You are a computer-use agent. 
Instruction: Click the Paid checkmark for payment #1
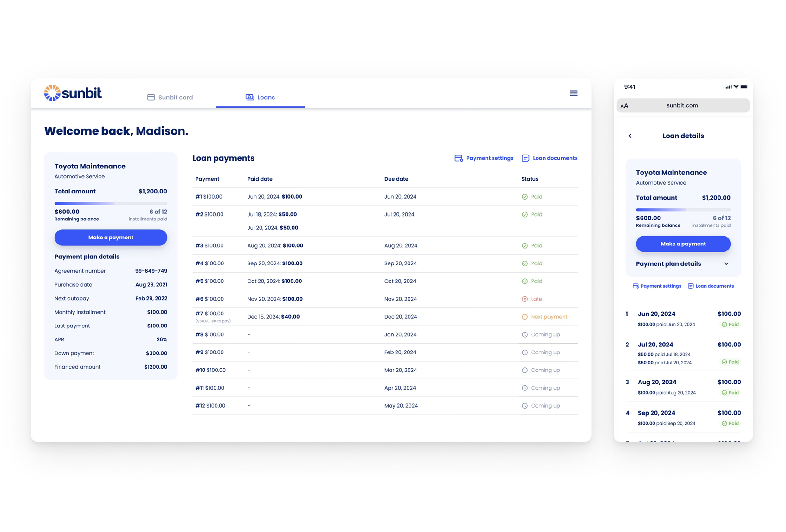[525, 197]
